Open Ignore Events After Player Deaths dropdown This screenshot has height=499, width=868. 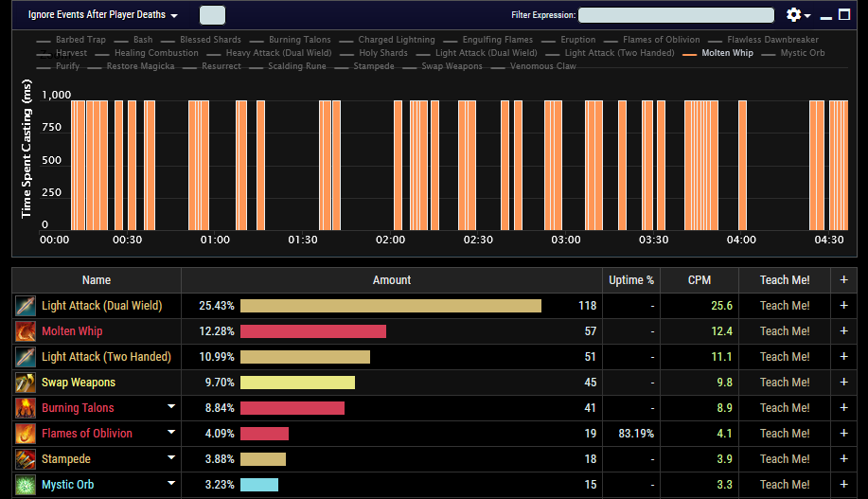[x=103, y=15]
